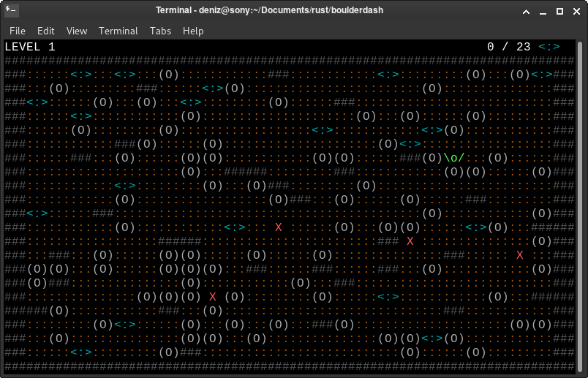Expand the Terminal menu
The height and width of the screenshot is (378, 588).
tap(118, 31)
